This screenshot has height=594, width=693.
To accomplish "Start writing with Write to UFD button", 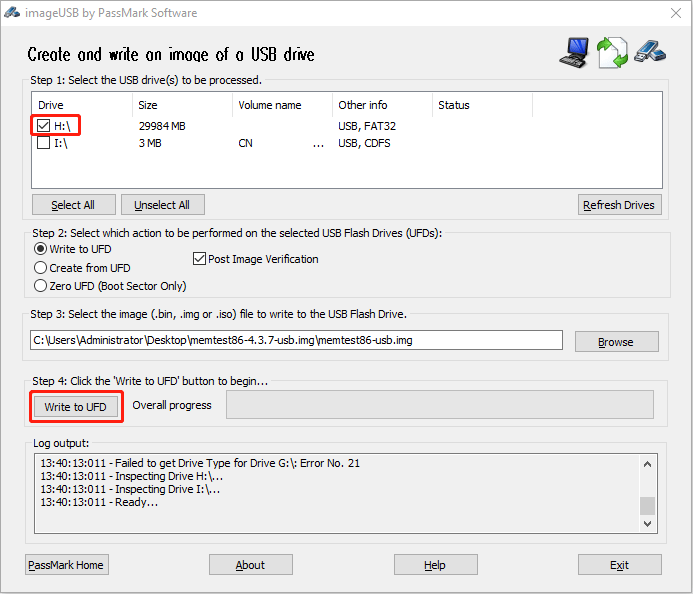I will 76,407.
